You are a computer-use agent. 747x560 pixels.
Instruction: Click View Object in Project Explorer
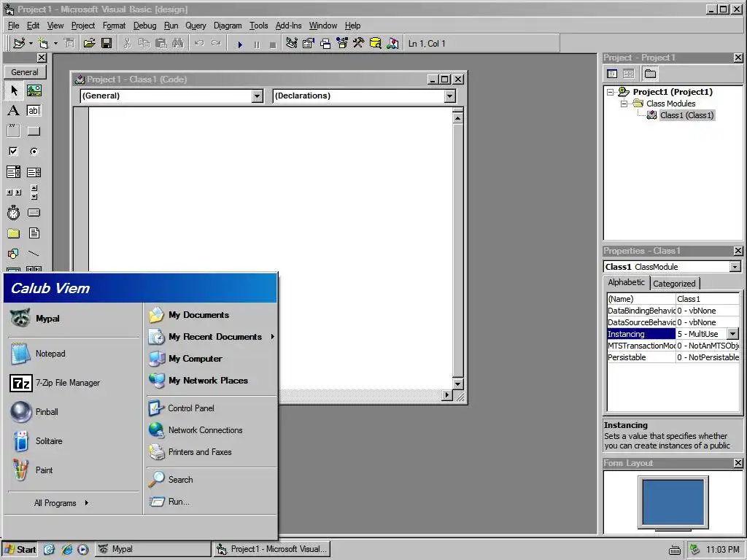629,74
